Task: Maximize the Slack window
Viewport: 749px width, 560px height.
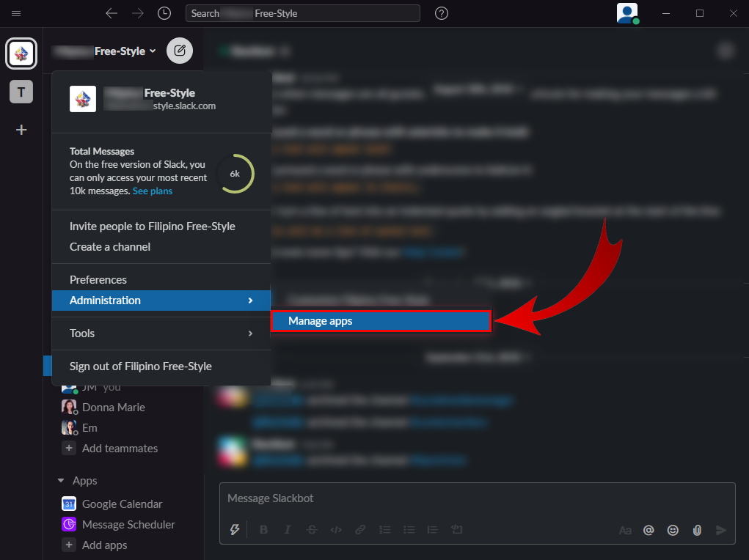Action: (x=700, y=13)
